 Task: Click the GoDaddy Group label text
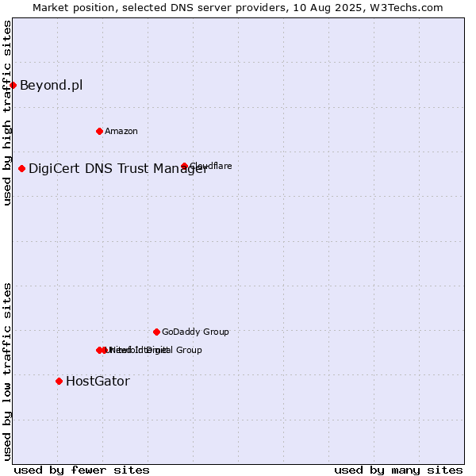195,332
